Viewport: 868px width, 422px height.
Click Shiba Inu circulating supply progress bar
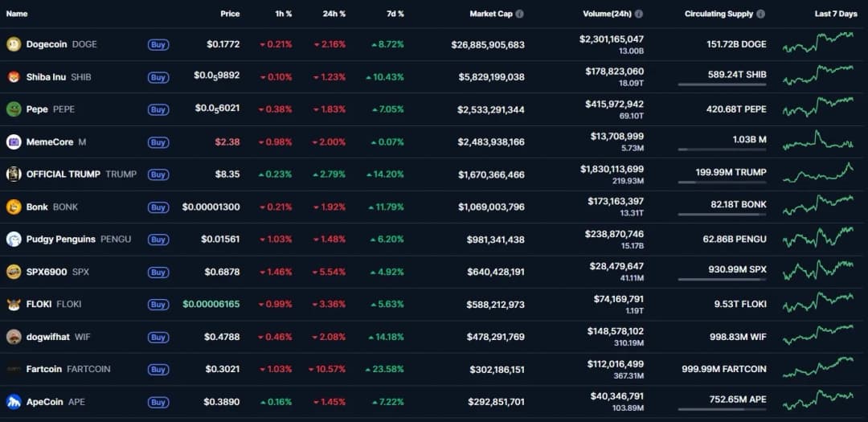(722, 84)
